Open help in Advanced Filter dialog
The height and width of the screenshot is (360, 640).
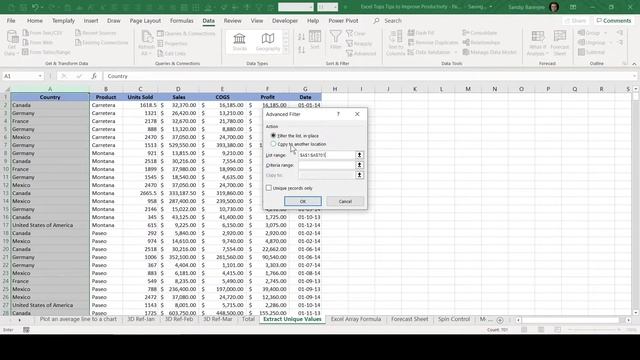[338, 114]
